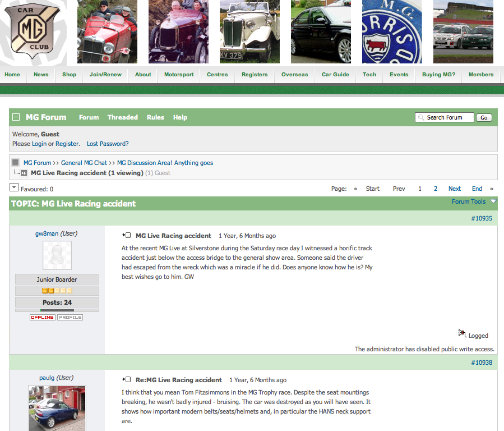Open the Shop menu item

70,75
